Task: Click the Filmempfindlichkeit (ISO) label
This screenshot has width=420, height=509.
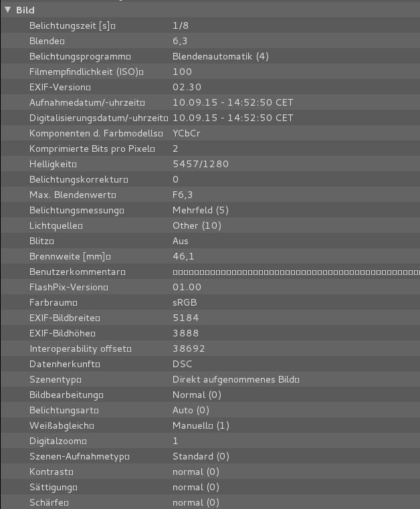Action: (x=86, y=72)
